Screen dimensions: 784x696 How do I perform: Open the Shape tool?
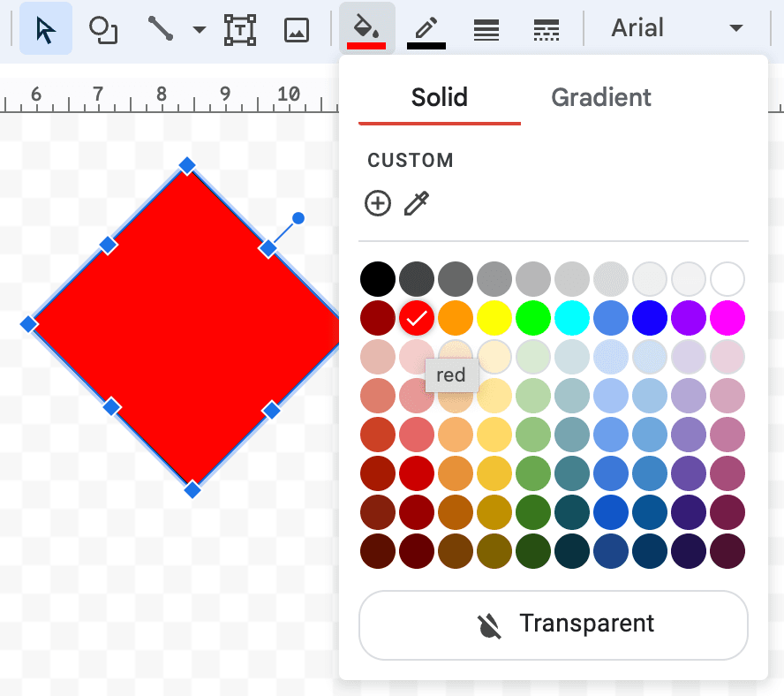pos(103,29)
